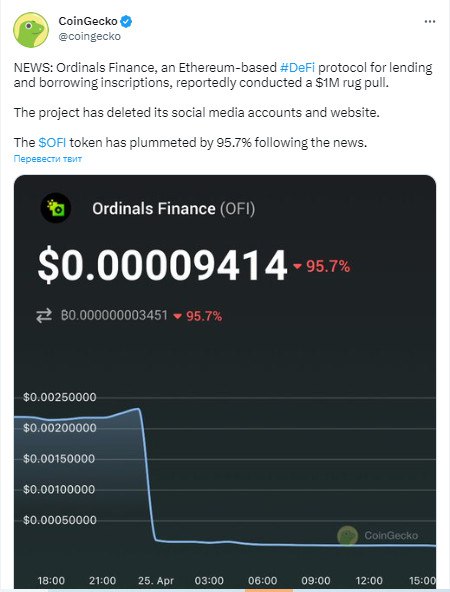Click the 18:00 time label on chart axis
Image resolution: width=450 pixels, height=592 pixels.
(x=51, y=580)
